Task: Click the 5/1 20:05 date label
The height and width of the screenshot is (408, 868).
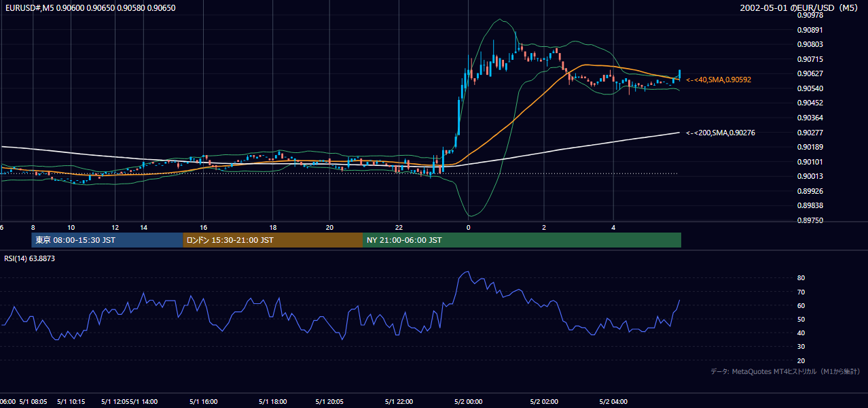Action: point(329,401)
